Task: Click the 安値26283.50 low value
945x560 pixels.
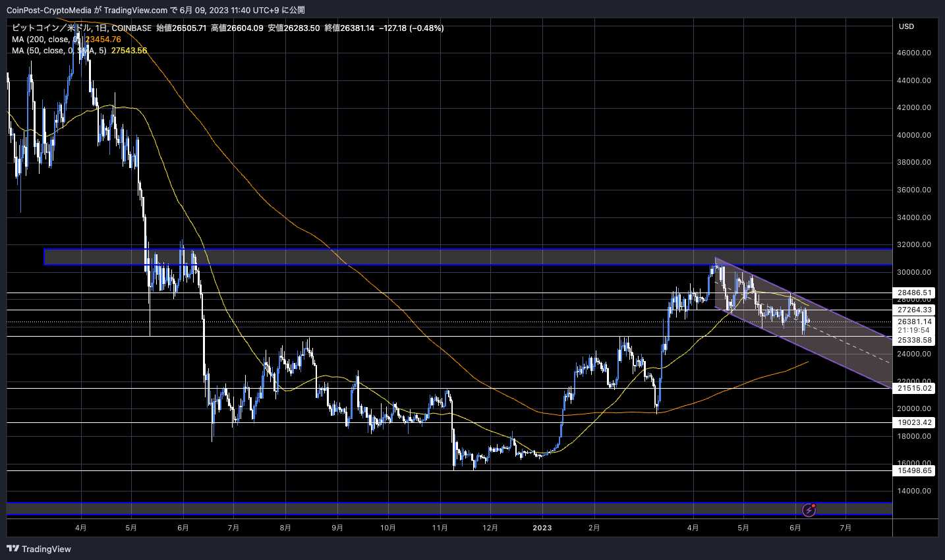Action: pos(294,28)
